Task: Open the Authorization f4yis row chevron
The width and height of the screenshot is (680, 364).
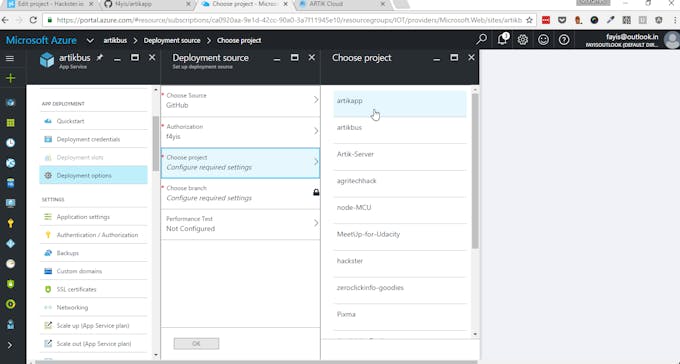Action: tap(316, 131)
